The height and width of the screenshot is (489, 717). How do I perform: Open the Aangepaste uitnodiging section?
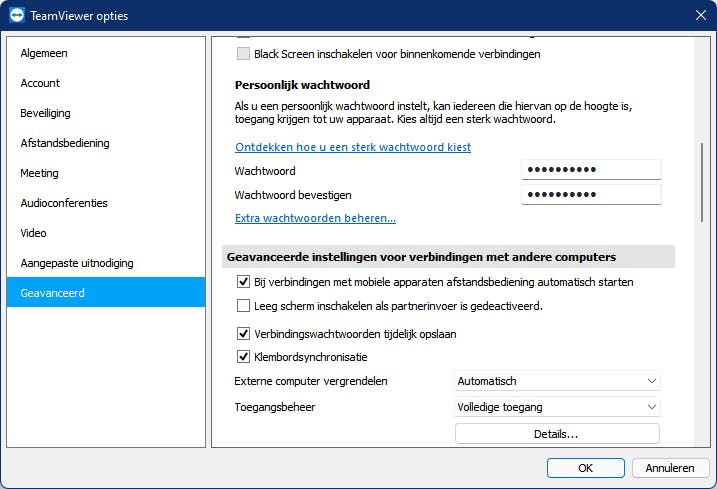(77, 263)
